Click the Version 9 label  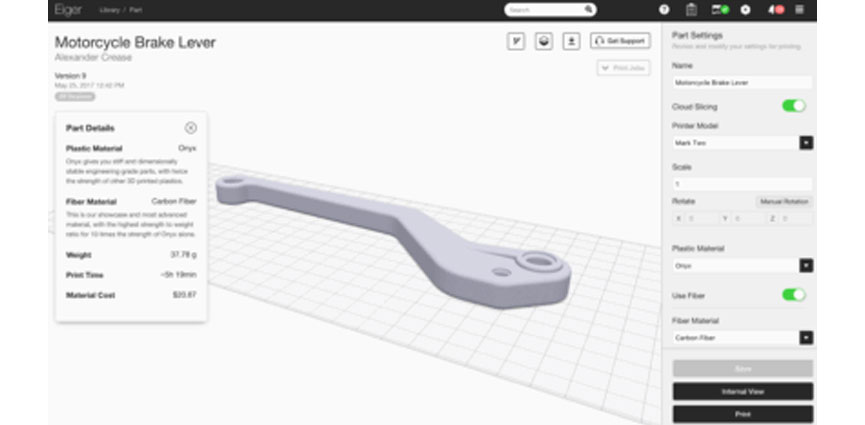70,76
